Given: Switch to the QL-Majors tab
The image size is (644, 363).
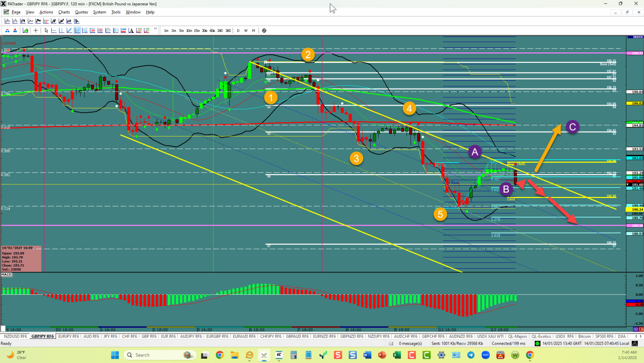Looking at the screenshot, I should pyautogui.click(x=517, y=336).
